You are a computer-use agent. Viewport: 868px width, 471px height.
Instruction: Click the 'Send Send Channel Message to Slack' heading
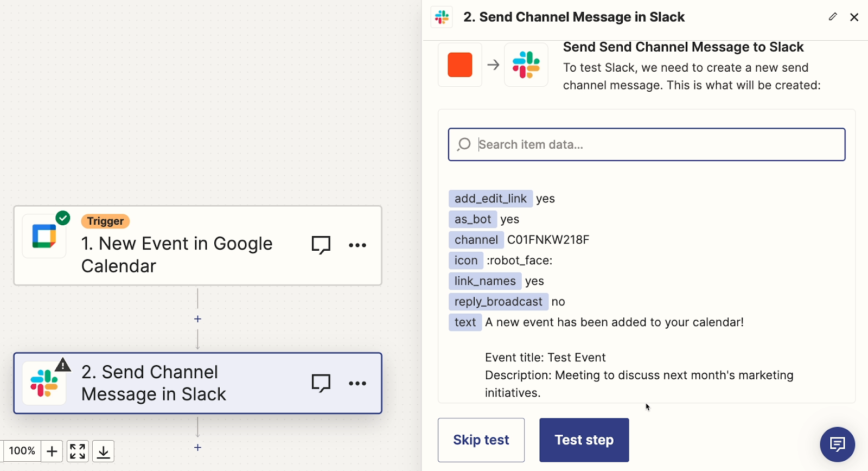683,47
